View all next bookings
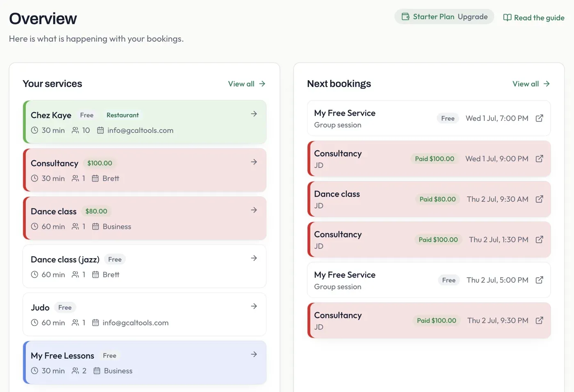 [531, 84]
